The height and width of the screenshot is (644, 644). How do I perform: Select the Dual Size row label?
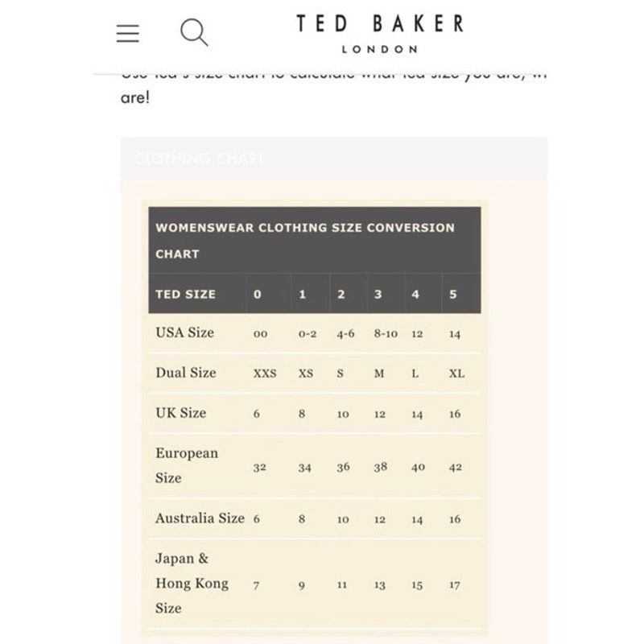pyautogui.click(x=186, y=373)
